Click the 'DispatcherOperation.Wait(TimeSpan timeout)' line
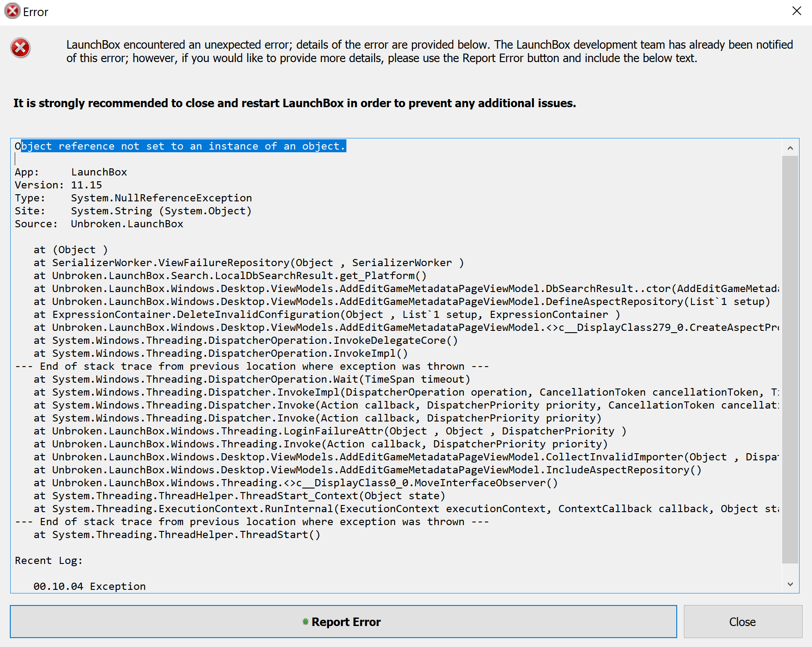This screenshot has width=812, height=647. tap(252, 379)
